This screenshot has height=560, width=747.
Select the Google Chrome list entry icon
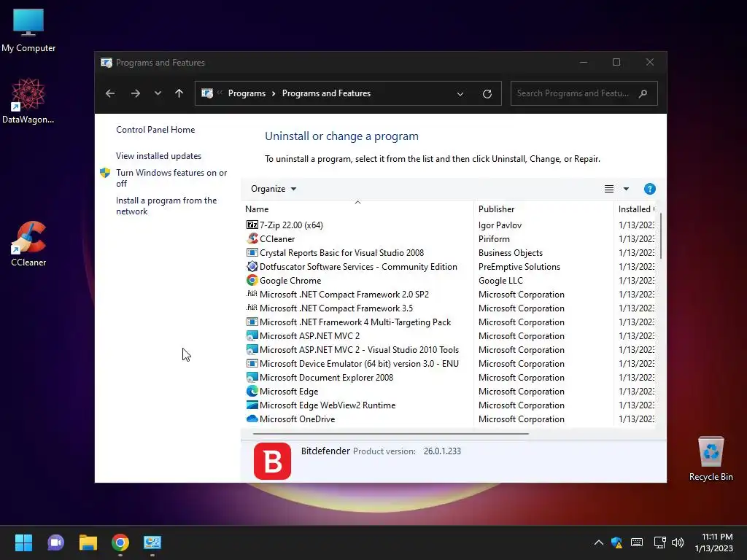pos(252,280)
